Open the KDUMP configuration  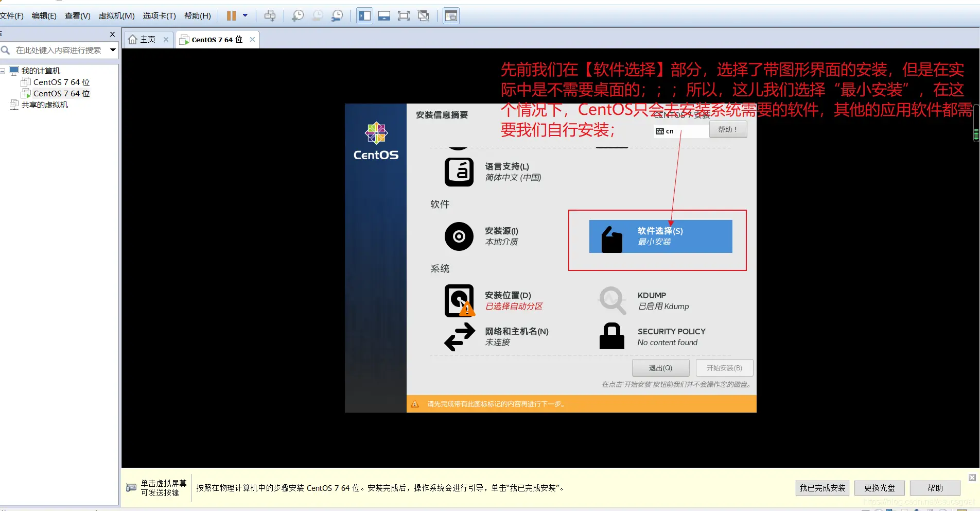tap(644, 301)
